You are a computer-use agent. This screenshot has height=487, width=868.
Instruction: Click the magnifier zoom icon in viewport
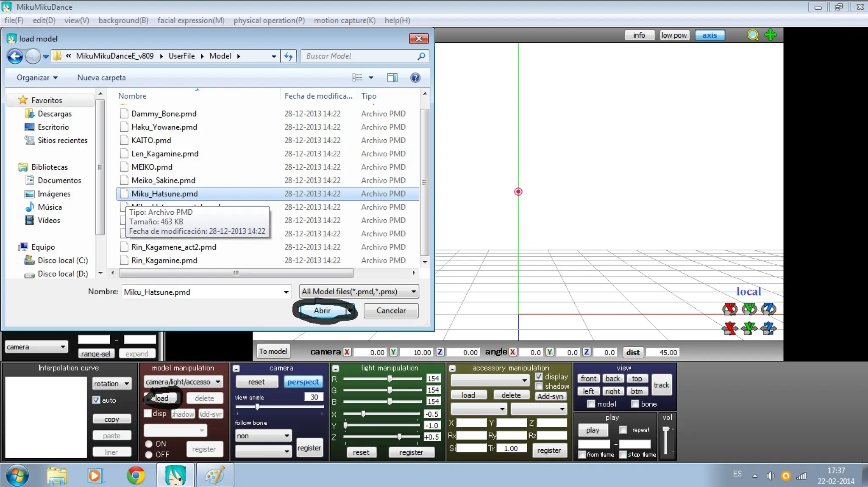[x=753, y=35]
